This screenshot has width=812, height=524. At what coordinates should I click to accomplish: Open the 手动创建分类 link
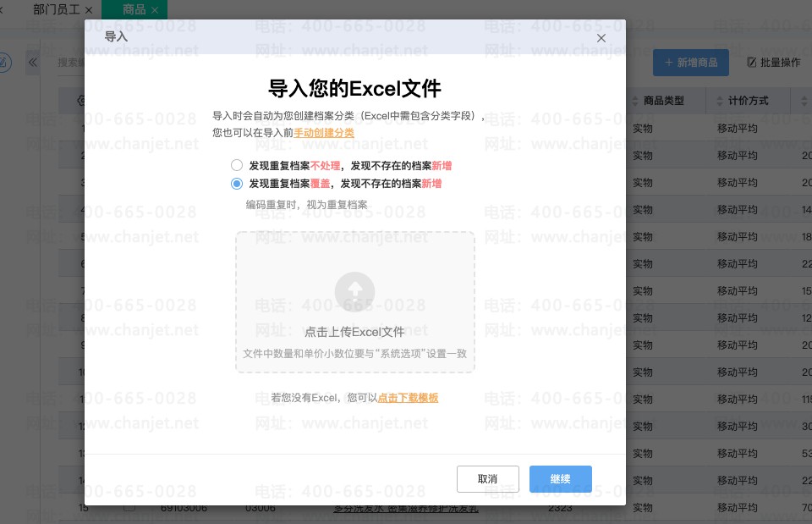[x=324, y=133]
